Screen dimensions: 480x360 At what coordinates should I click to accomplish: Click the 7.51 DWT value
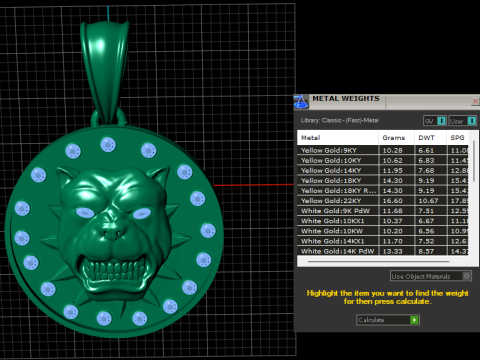[426, 211]
